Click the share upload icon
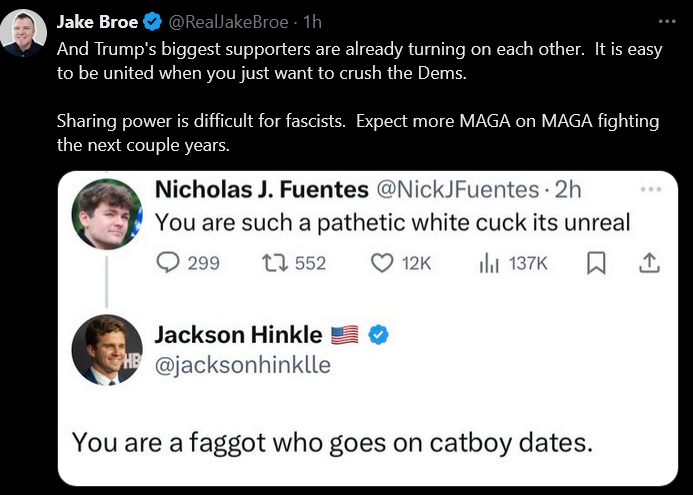Image resolution: width=693 pixels, height=495 pixels. 649,263
